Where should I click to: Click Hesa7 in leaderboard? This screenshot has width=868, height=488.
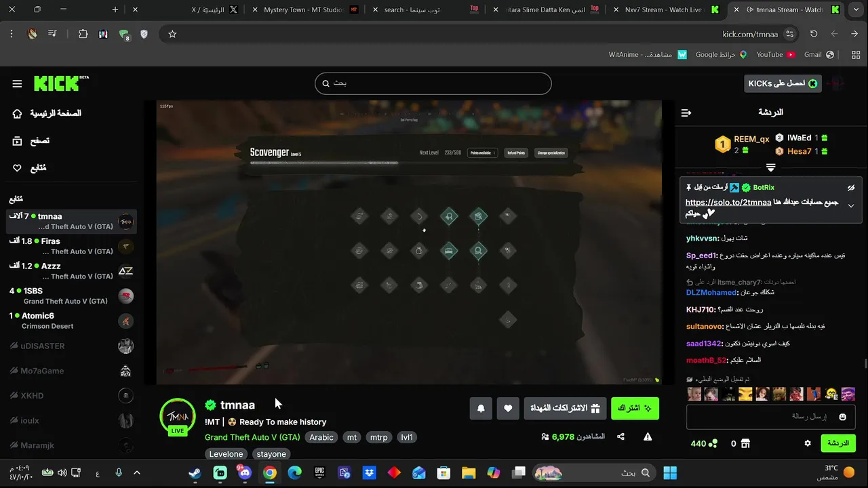pyautogui.click(x=799, y=151)
